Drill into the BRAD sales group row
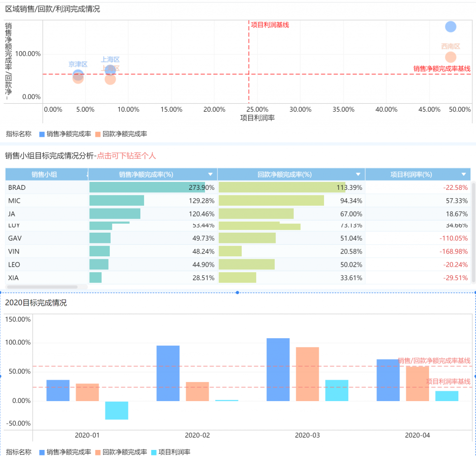 pyautogui.click(x=238, y=188)
